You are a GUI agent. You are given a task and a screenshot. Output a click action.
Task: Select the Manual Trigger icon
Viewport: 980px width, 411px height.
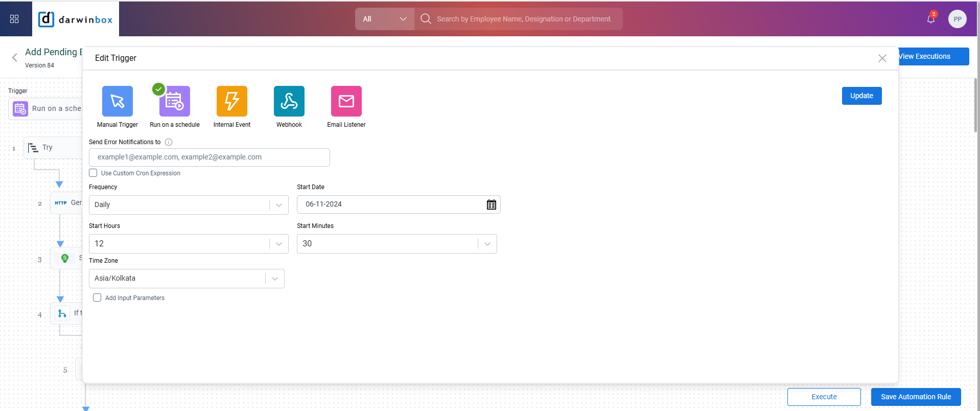point(118,101)
